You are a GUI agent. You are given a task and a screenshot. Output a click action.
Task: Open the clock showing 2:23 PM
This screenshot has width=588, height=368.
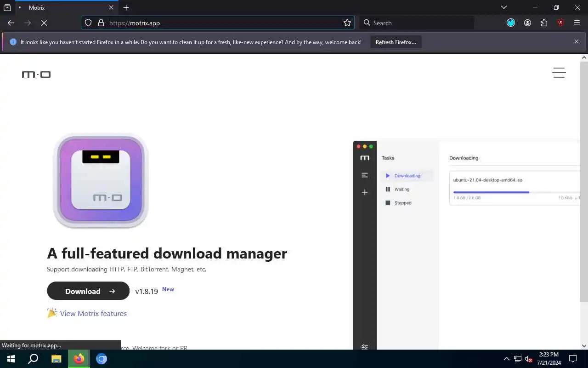click(x=548, y=359)
